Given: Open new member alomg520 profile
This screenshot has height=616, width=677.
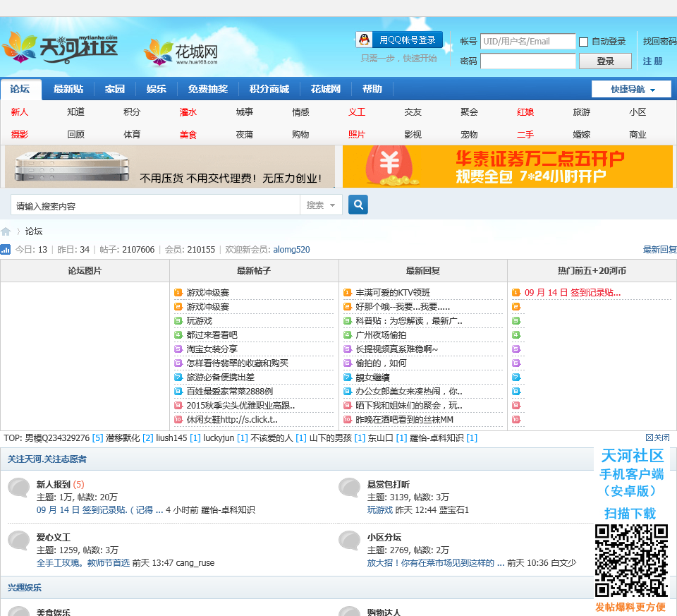Looking at the screenshot, I should (x=291, y=249).
